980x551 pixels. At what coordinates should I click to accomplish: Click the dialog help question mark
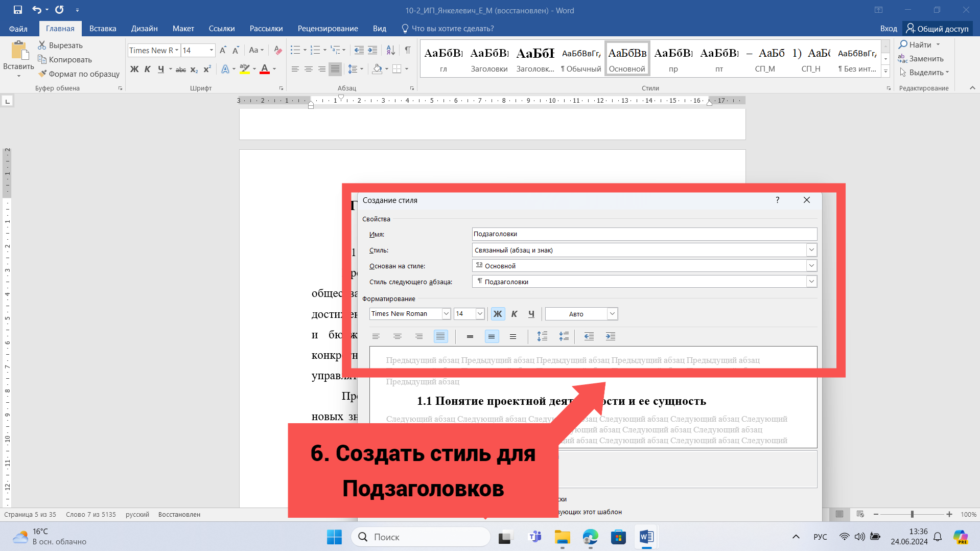(778, 200)
